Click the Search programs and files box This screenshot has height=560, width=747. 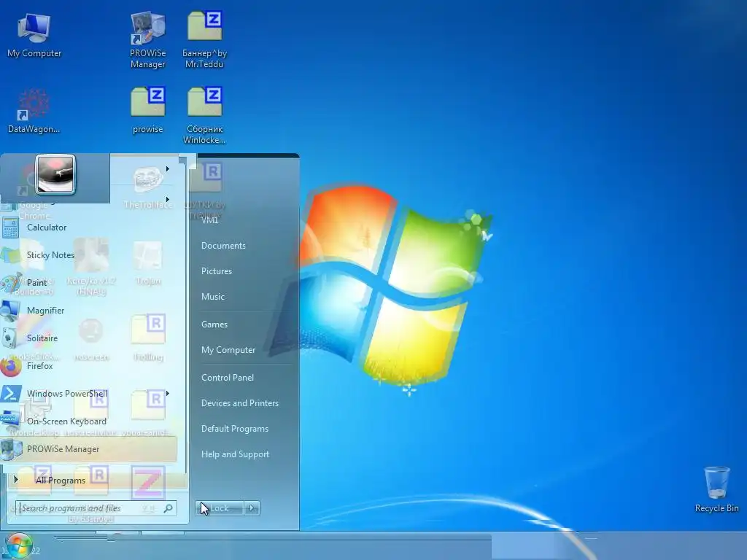96,508
